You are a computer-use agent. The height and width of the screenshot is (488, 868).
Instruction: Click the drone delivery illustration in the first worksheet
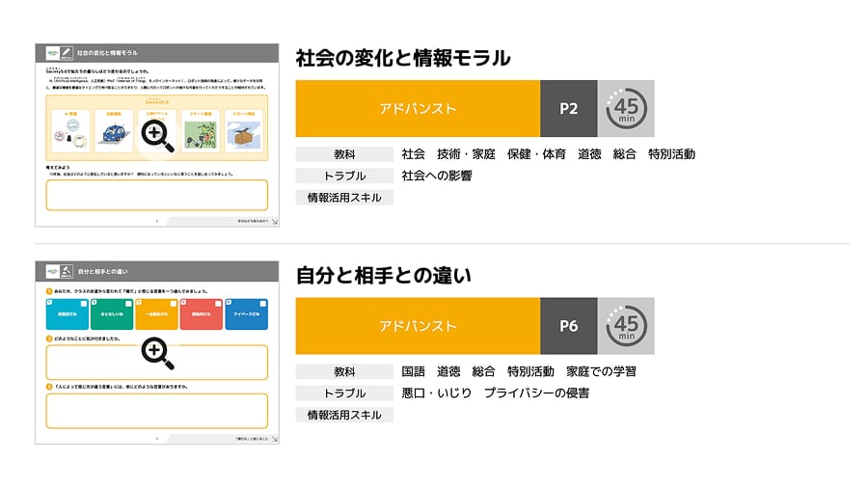coord(244,135)
